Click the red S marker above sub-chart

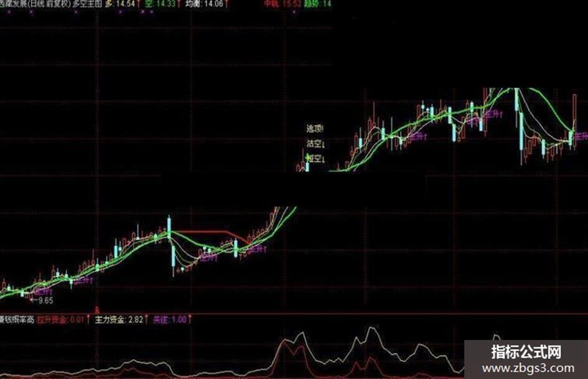pos(97,310)
